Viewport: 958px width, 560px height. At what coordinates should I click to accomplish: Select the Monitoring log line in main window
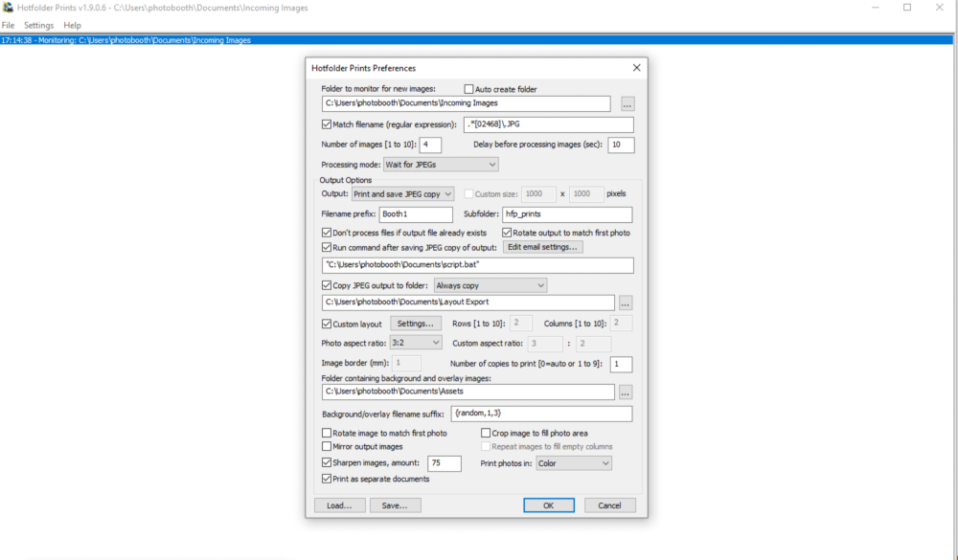pyautogui.click(x=476, y=40)
